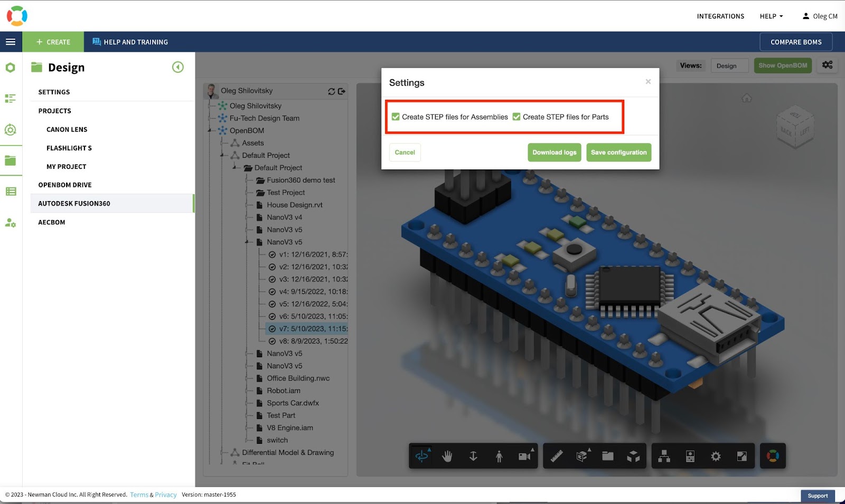Close the Settings dialog with X

click(x=648, y=81)
